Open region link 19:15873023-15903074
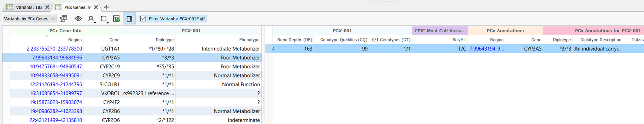This screenshot has height=124, width=644. (56, 102)
